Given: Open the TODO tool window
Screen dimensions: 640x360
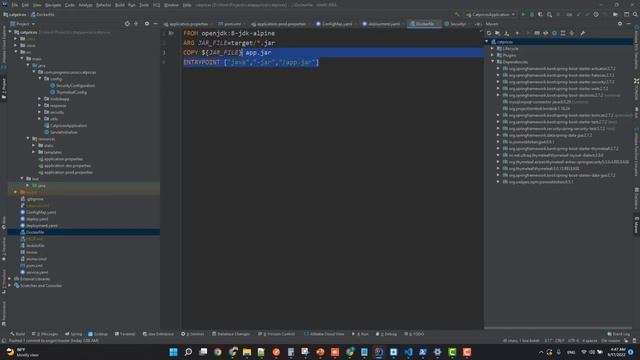Looking at the screenshot, I should click(x=414, y=334).
